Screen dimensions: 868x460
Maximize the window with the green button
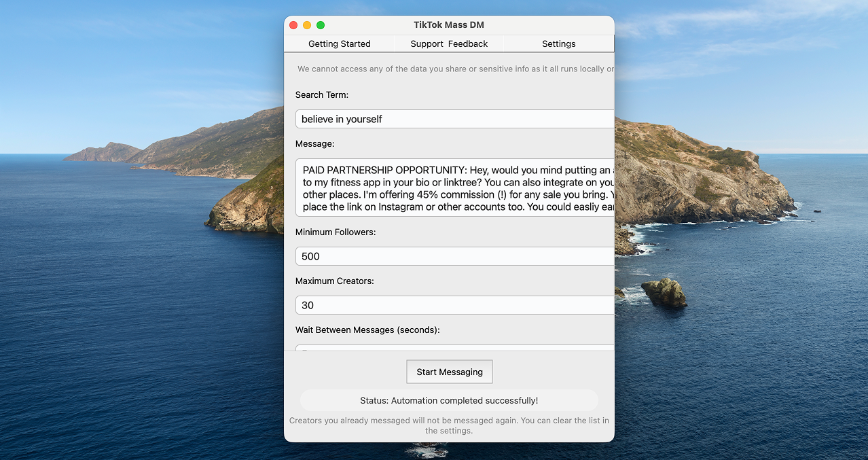pyautogui.click(x=321, y=25)
